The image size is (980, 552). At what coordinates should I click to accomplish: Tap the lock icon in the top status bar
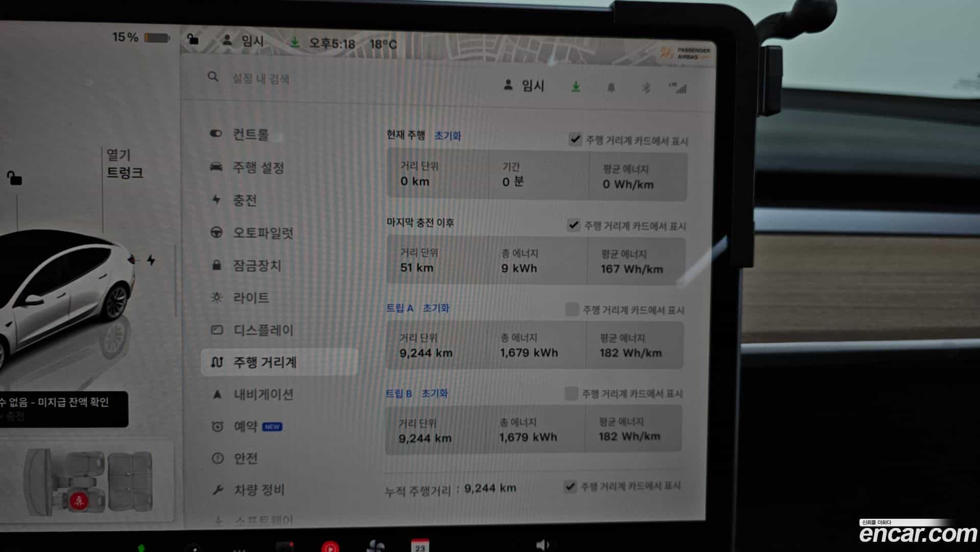click(193, 39)
